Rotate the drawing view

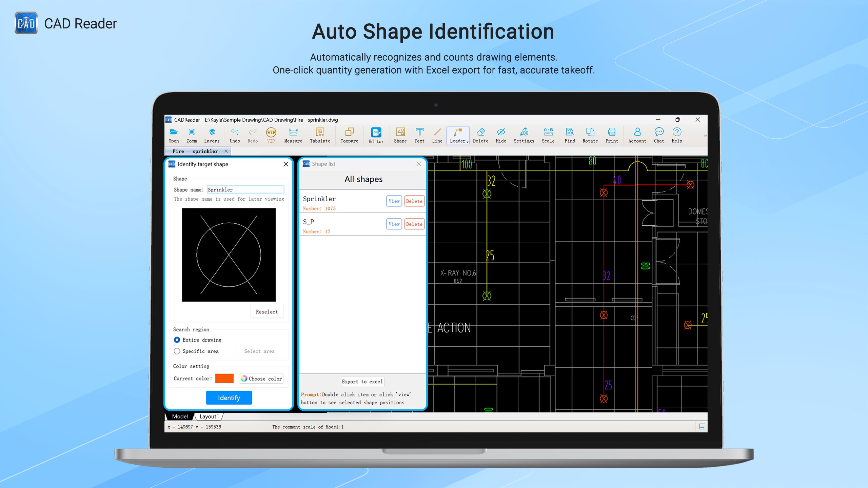coord(590,136)
